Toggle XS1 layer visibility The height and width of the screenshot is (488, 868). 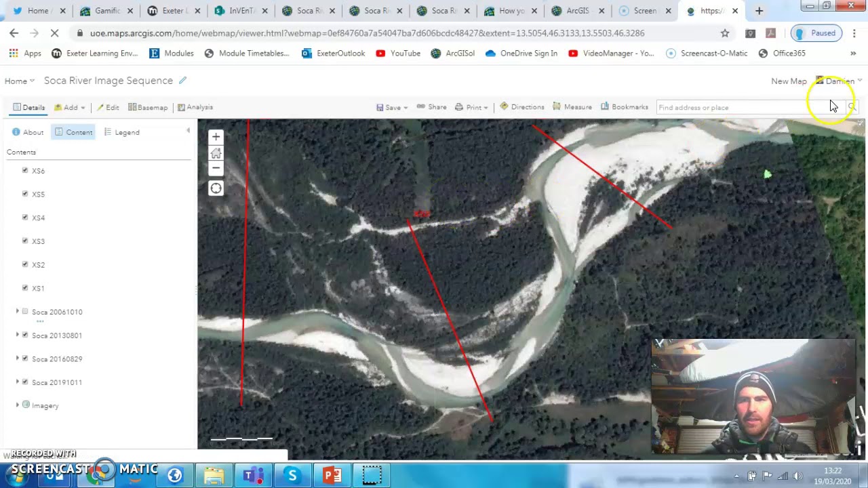pos(25,287)
